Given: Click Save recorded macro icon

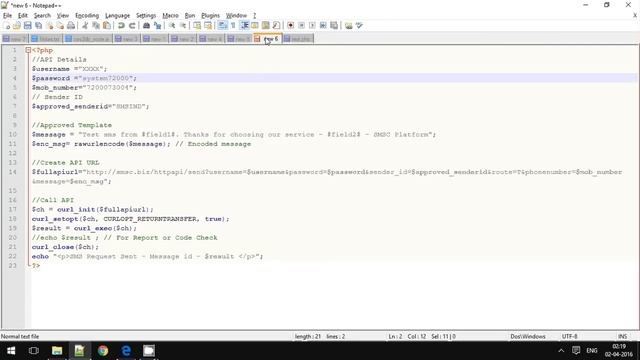Looking at the screenshot, I should (x=334, y=25).
